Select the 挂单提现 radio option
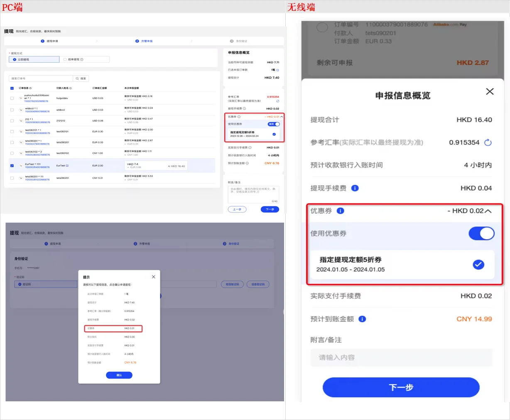The height and width of the screenshot is (420, 510). coord(65,59)
